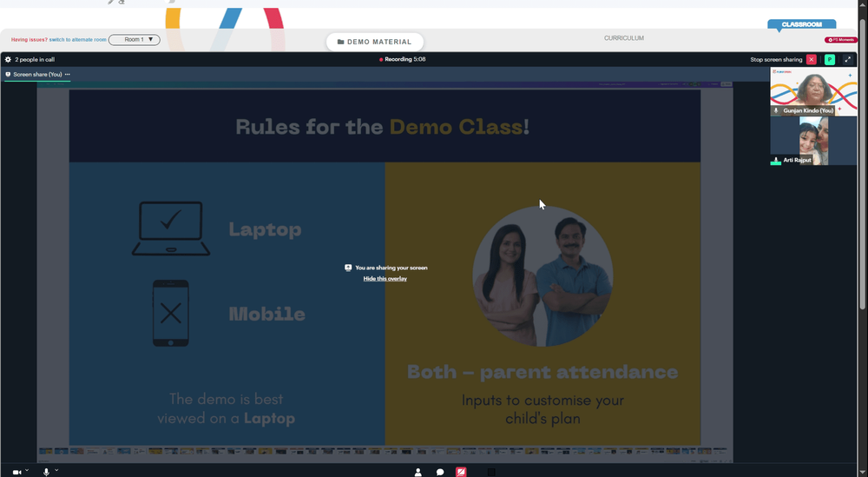Click the dark square icon in bottom bar
The width and height of the screenshot is (868, 477).
pyautogui.click(x=491, y=472)
